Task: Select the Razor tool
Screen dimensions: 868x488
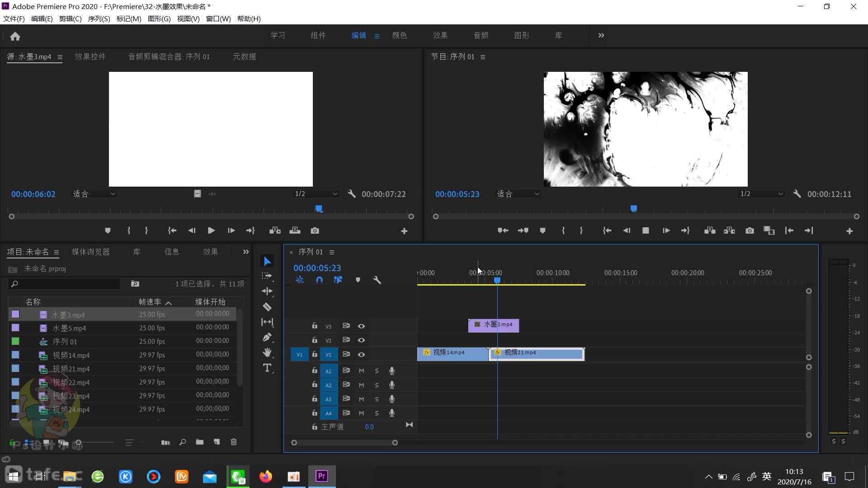Action: tap(267, 307)
